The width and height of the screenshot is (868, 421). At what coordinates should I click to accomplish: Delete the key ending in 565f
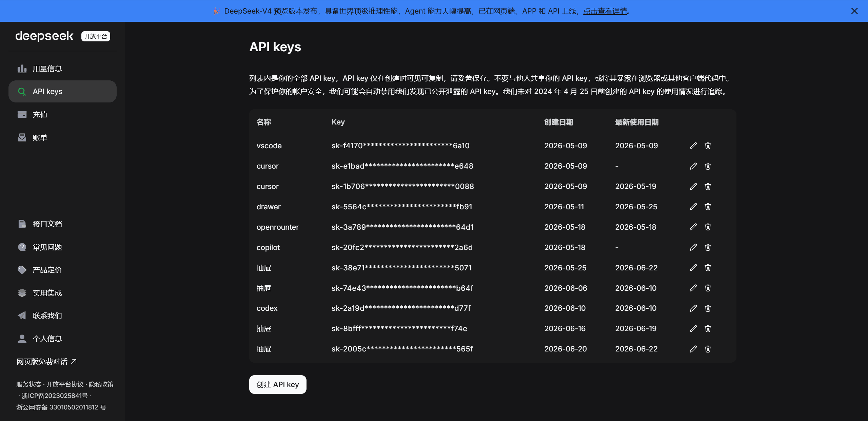[708, 349]
